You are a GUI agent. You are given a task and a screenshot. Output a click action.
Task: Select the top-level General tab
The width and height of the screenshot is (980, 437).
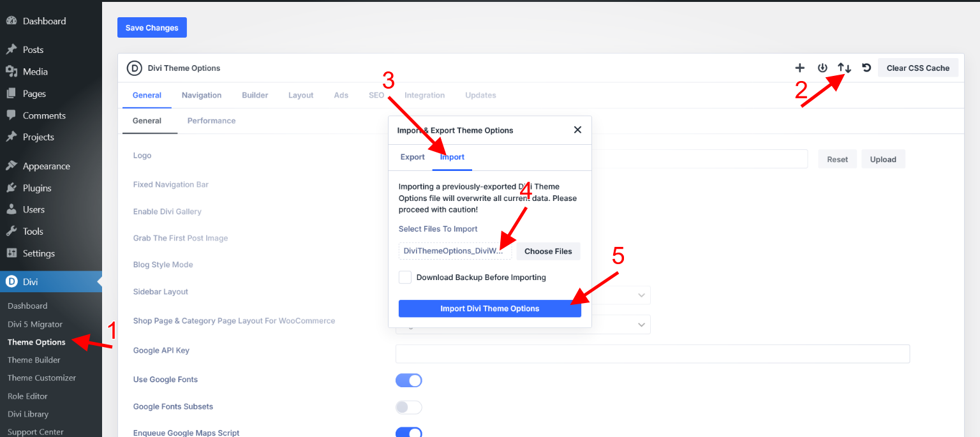tap(147, 95)
